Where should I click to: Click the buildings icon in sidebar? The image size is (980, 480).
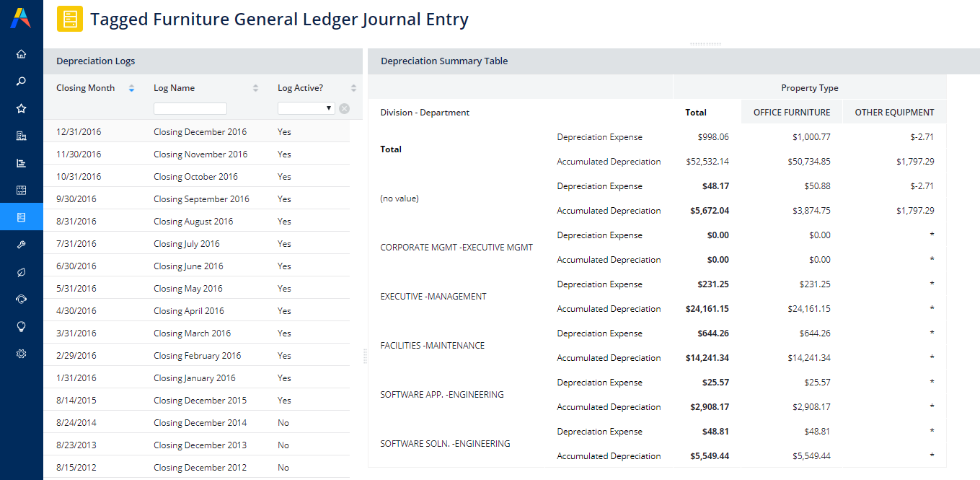pyautogui.click(x=21, y=136)
